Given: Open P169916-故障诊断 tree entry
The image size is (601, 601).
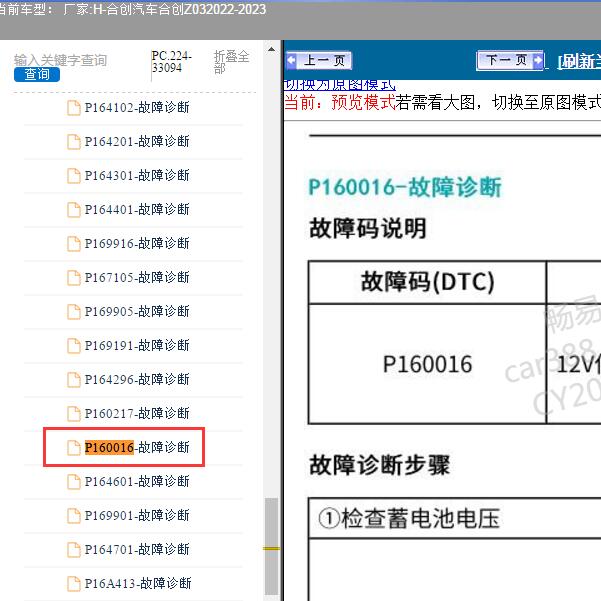Looking at the screenshot, I should [137, 243].
